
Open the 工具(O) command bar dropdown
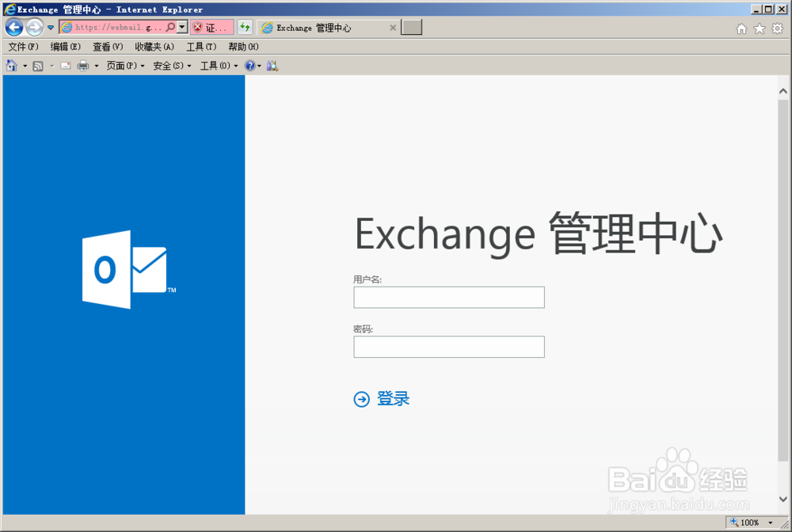click(x=219, y=66)
